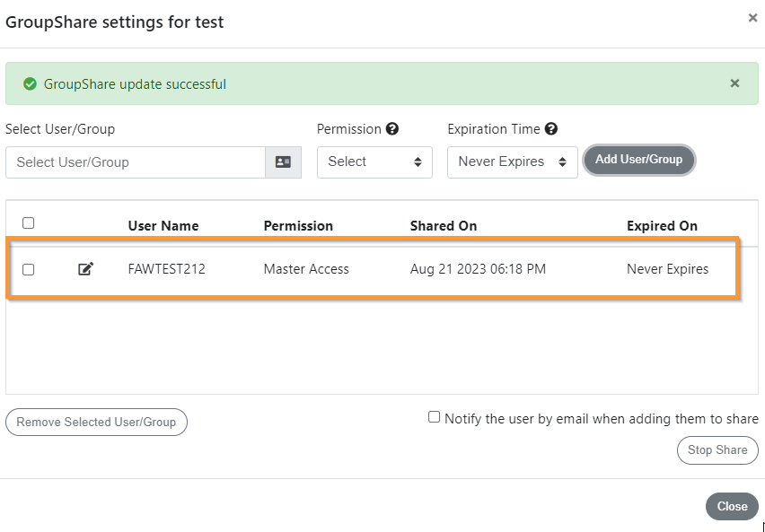The width and height of the screenshot is (765, 532).
Task: Click the Stop Share button
Action: coord(717,450)
